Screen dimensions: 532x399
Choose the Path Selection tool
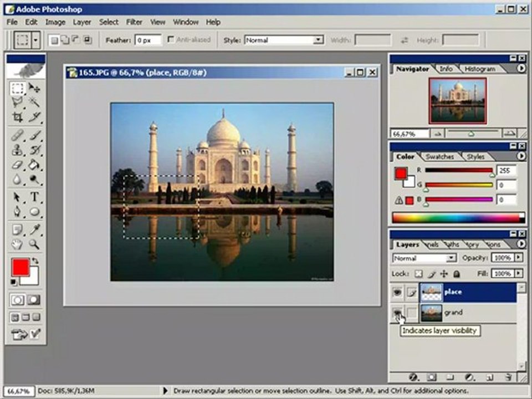[17, 197]
